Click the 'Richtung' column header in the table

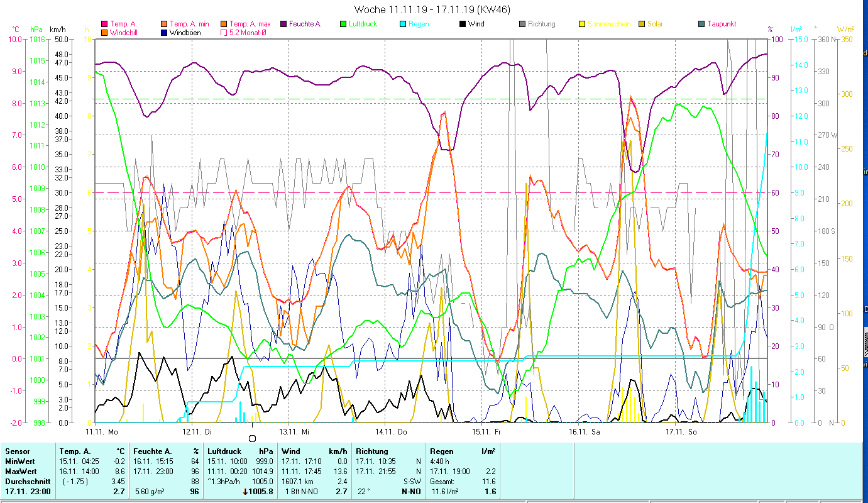click(x=372, y=451)
